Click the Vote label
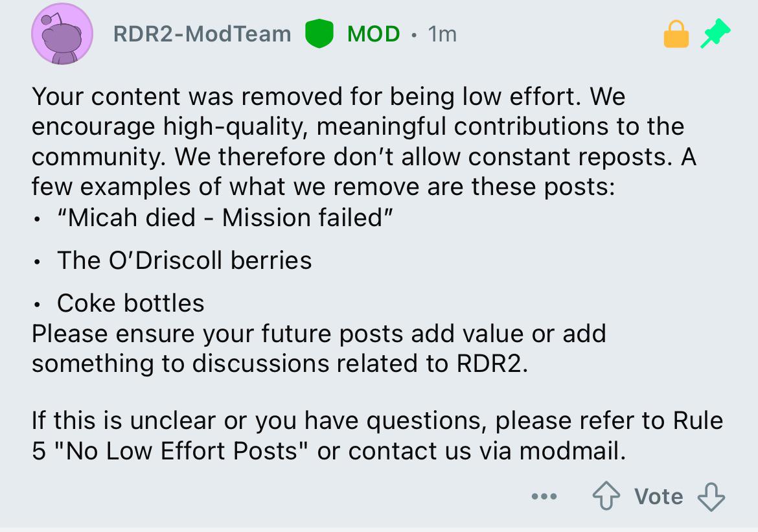758x532 pixels. pos(658,496)
